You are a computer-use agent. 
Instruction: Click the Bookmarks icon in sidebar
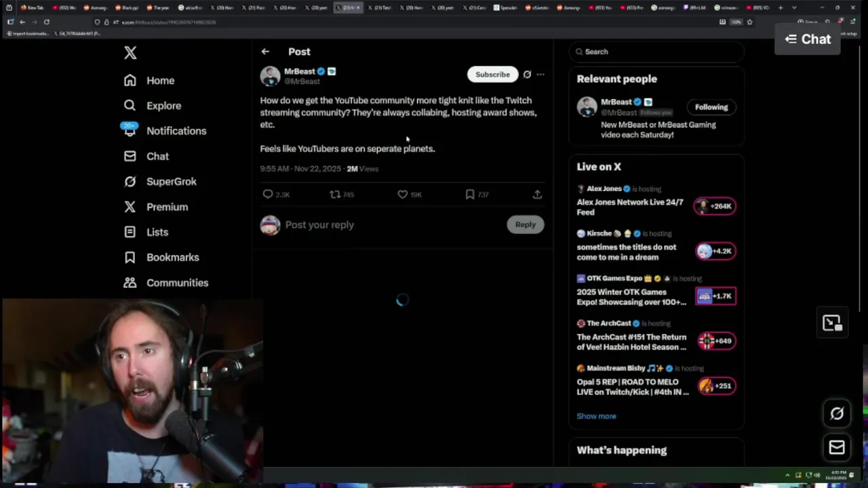point(130,258)
